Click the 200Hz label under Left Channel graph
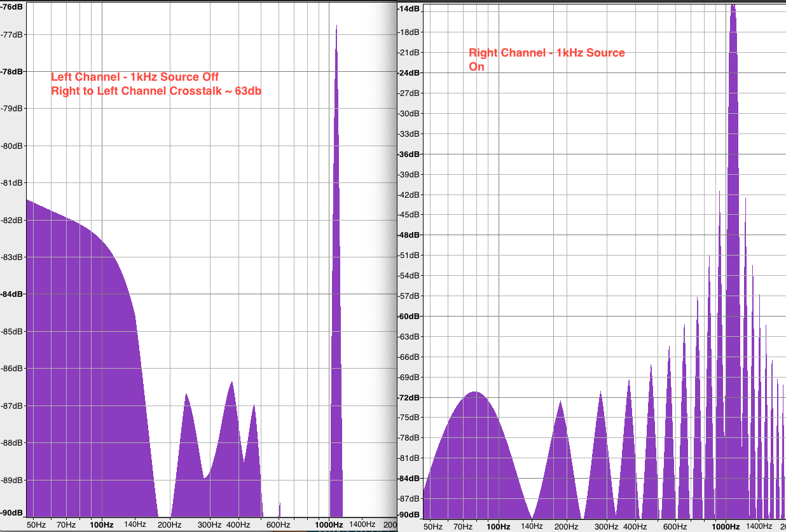The image size is (786, 532). pos(170,525)
